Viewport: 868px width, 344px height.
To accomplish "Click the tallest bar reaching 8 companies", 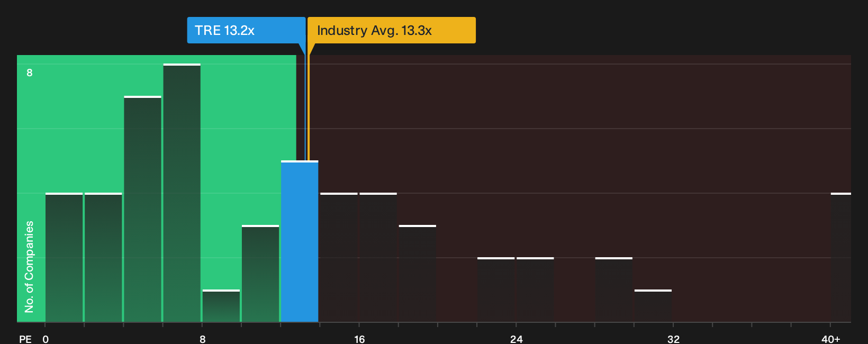I will point(182,193).
